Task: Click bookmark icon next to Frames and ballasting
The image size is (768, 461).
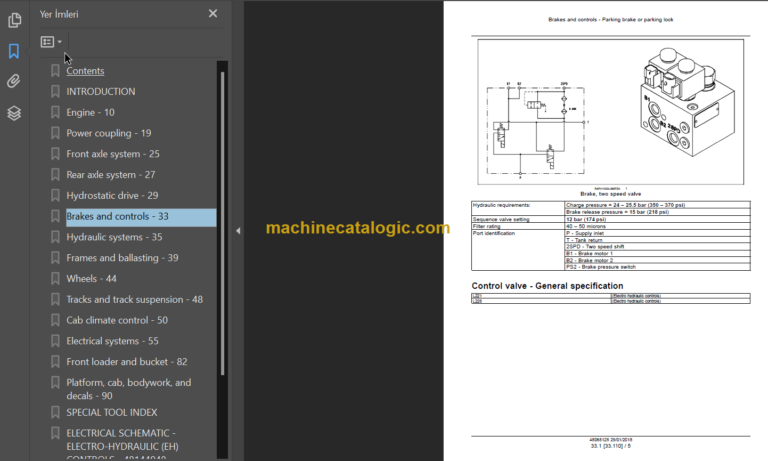Action: pos(55,258)
